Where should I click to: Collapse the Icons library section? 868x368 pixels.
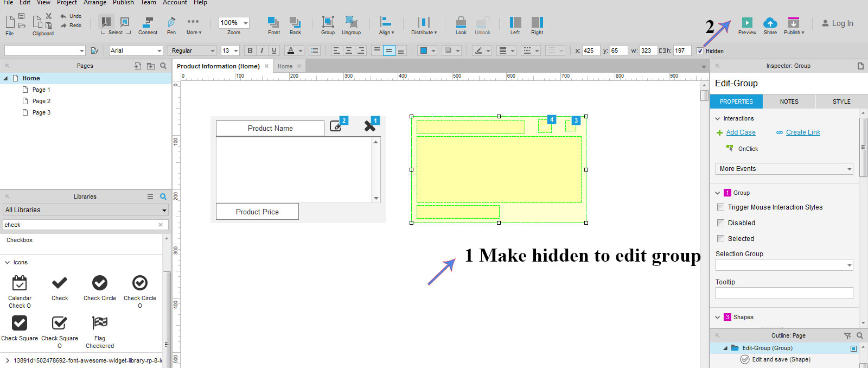tap(8, 262)
